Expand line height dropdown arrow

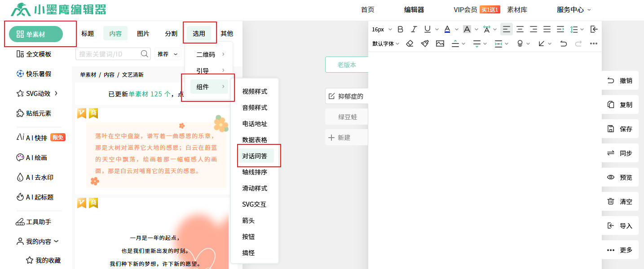pos(582,29)
